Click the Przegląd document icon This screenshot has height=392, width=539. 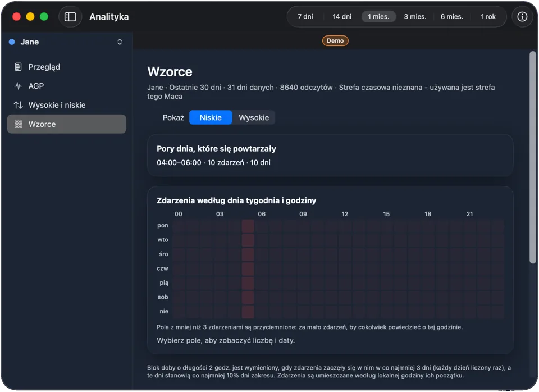[x=18, y=67]
